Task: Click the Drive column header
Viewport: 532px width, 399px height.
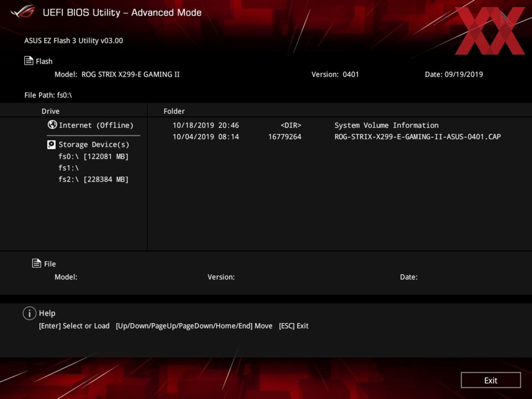Action: coord(50,111)
